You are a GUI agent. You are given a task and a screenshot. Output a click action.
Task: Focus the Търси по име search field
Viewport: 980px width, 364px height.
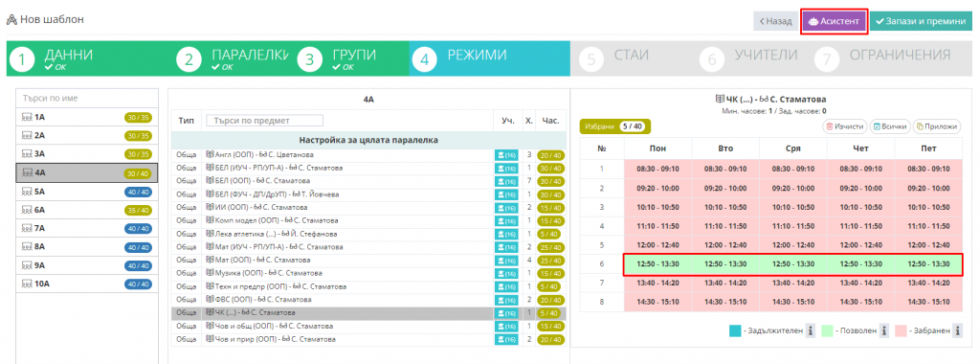point(87,99)
